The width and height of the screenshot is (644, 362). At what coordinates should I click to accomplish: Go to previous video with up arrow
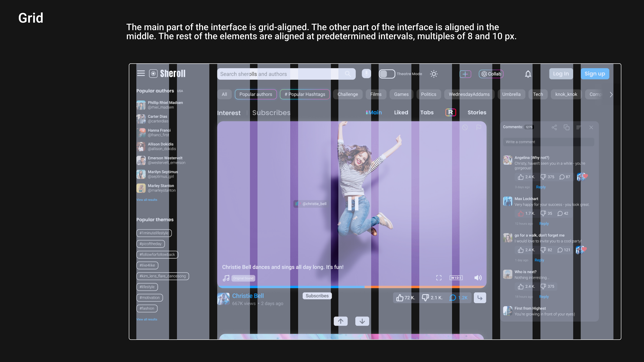pyautogui.click(x=340, y=321)
